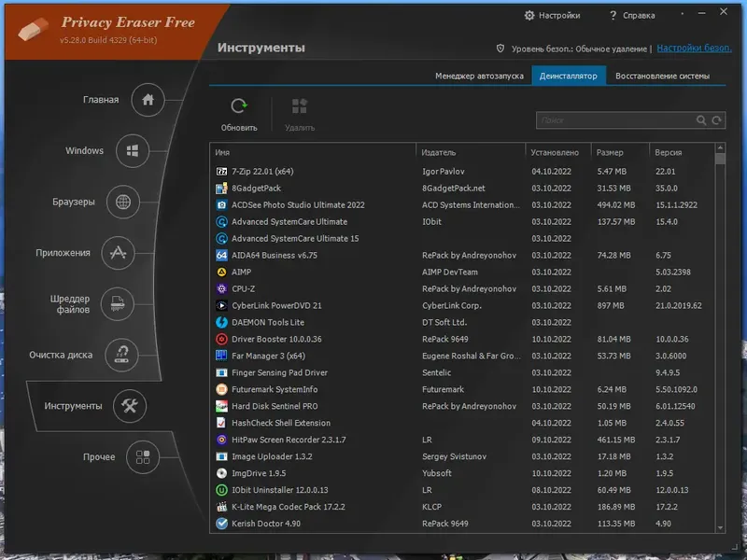Open the Главная section via its home icon
Screen dimensions: 747x560
coord(148,100)
